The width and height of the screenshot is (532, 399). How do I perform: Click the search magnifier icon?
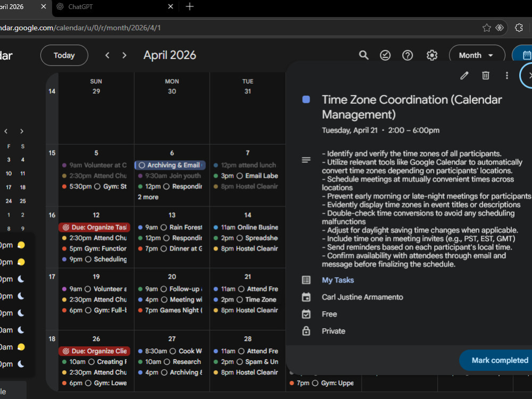point(364,55)
